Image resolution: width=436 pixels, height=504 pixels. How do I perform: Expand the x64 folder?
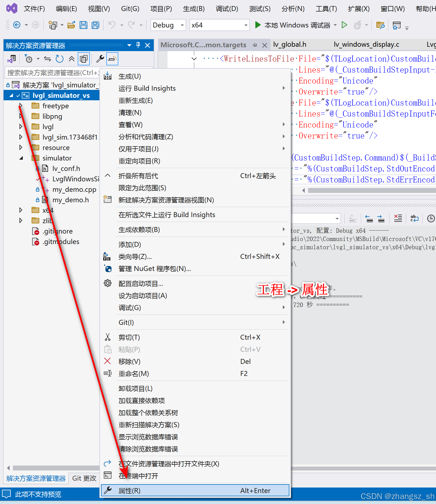[x=21, y=210]
